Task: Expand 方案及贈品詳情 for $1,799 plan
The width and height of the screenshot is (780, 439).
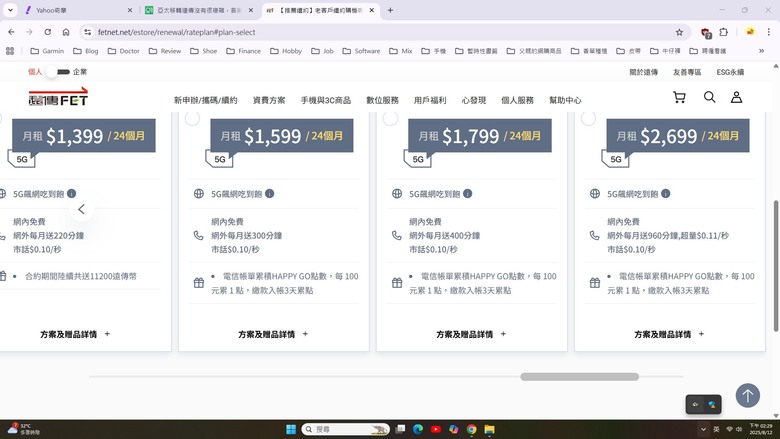Action: click(471, 334)
